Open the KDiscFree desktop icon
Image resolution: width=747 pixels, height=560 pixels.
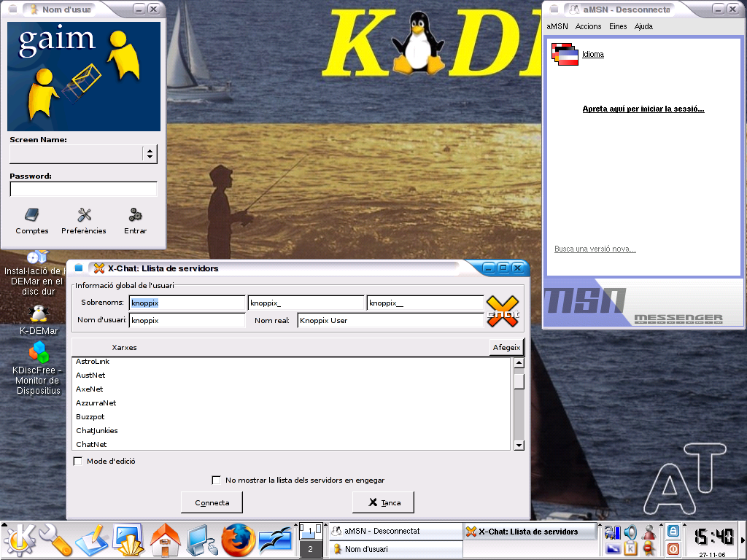click(x=38, y=368)
